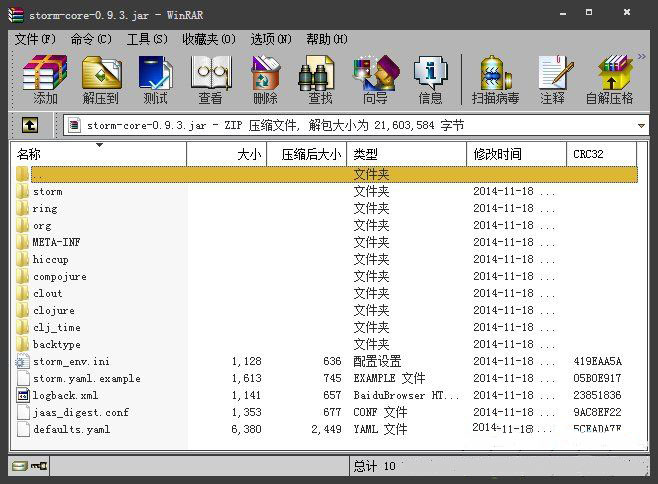Image resolution: width=658 pixels, height=484 pixels.
Task: Select the defaults.yaml file
Action: coord(71,429)
